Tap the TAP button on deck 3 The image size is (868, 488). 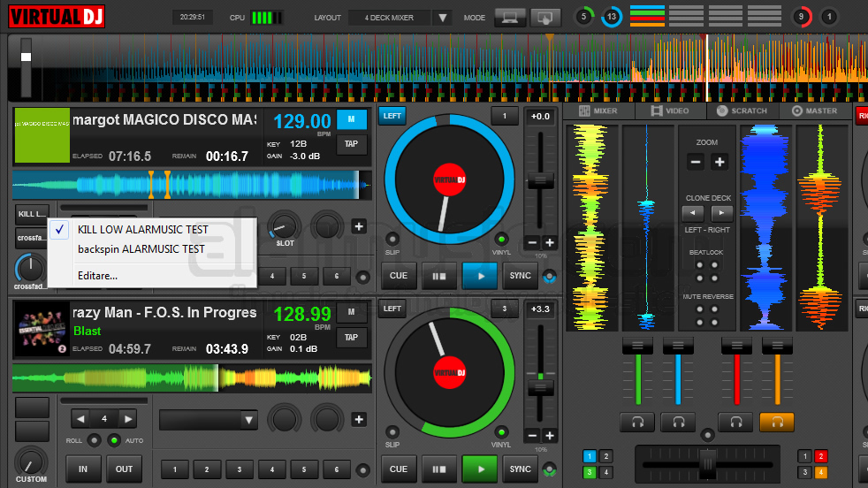[x=352, y=338]
